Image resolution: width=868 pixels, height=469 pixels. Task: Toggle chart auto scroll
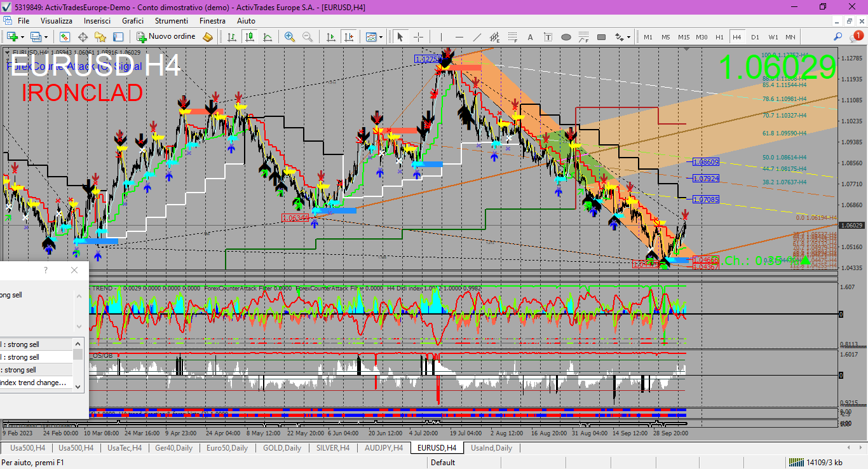(330, 37)
